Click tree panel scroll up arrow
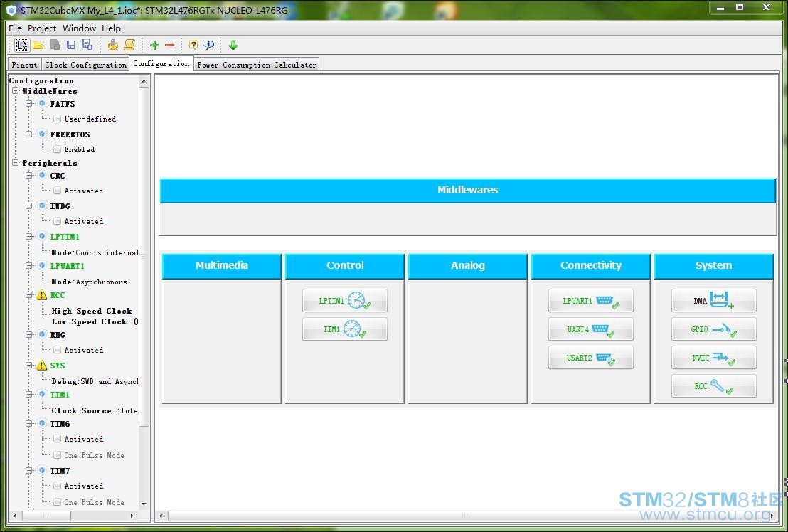 click(x=144, y=81)
